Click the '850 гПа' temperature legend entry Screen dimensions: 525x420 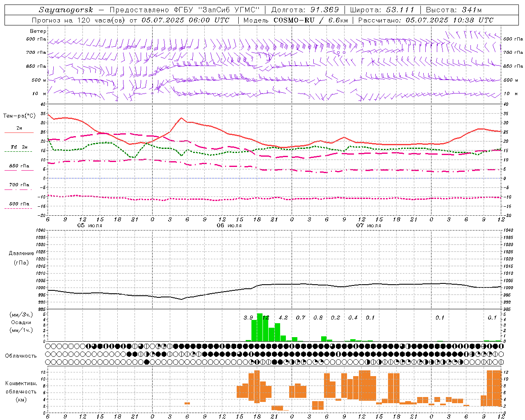pyautogui.click(x=19, y=166)
